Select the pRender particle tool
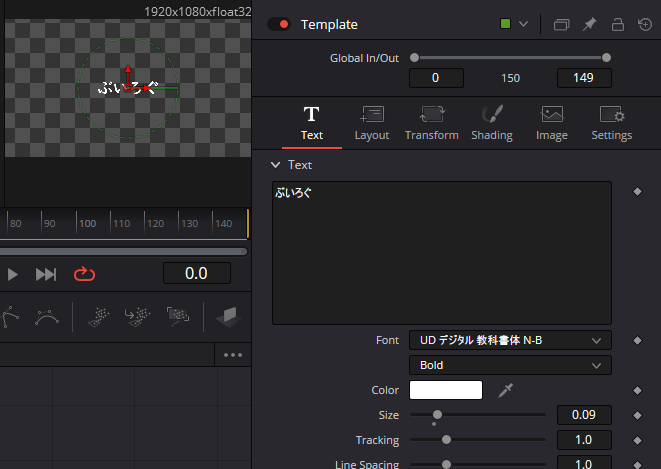This screenshot has height=469, width=661. point(178,317)
